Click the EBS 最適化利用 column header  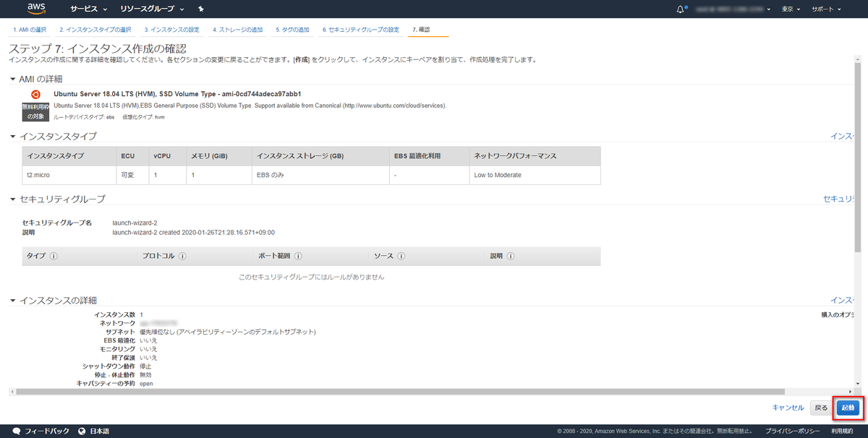428,156
